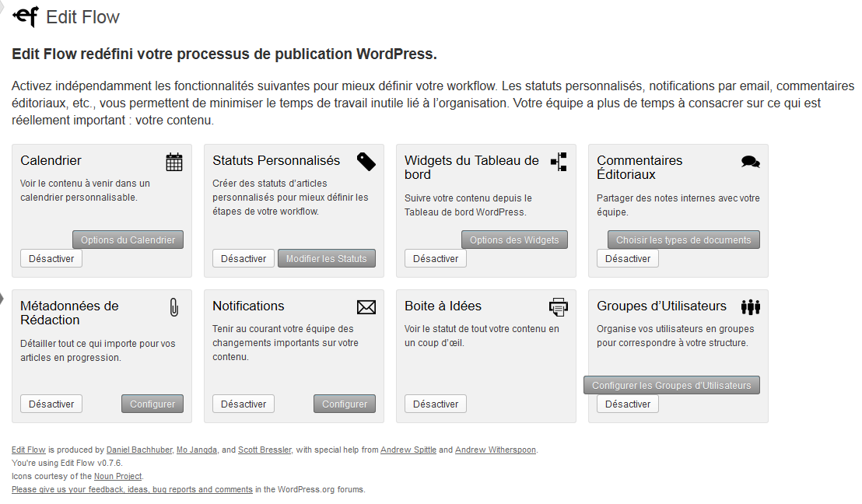
Task: Deactivate Commentaires Éditoriaux module
Action: click(628, 258)
